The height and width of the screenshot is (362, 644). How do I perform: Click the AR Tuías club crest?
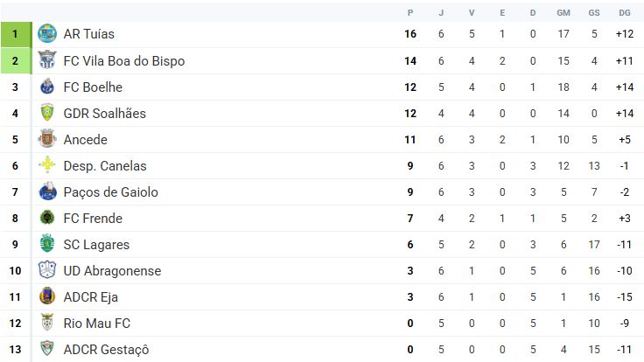(x=47, y=34)
